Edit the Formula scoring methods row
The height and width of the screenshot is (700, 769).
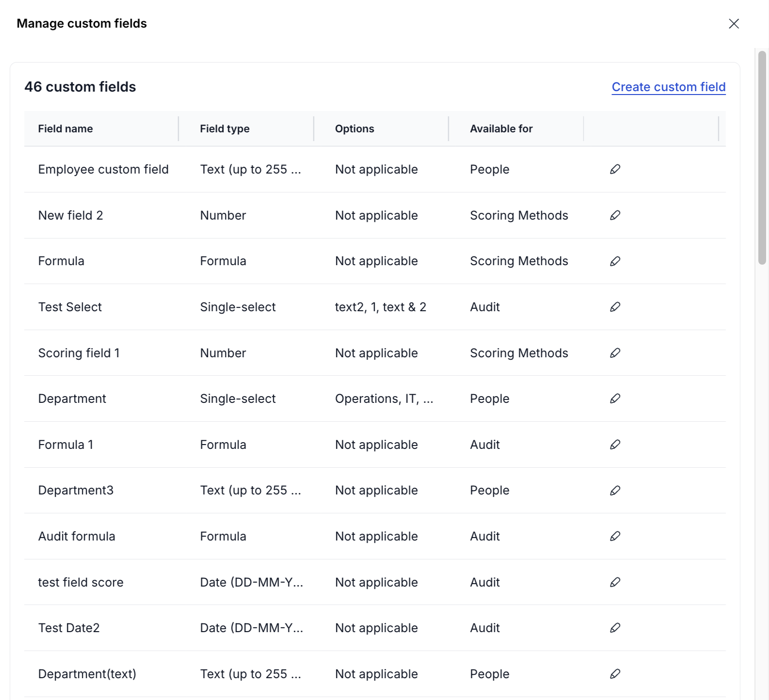tap(615, 261)
